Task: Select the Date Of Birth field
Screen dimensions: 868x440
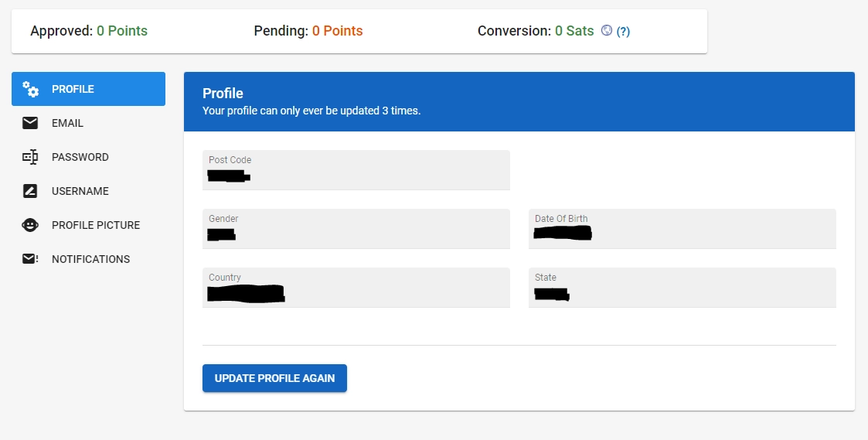Action: 682,229
